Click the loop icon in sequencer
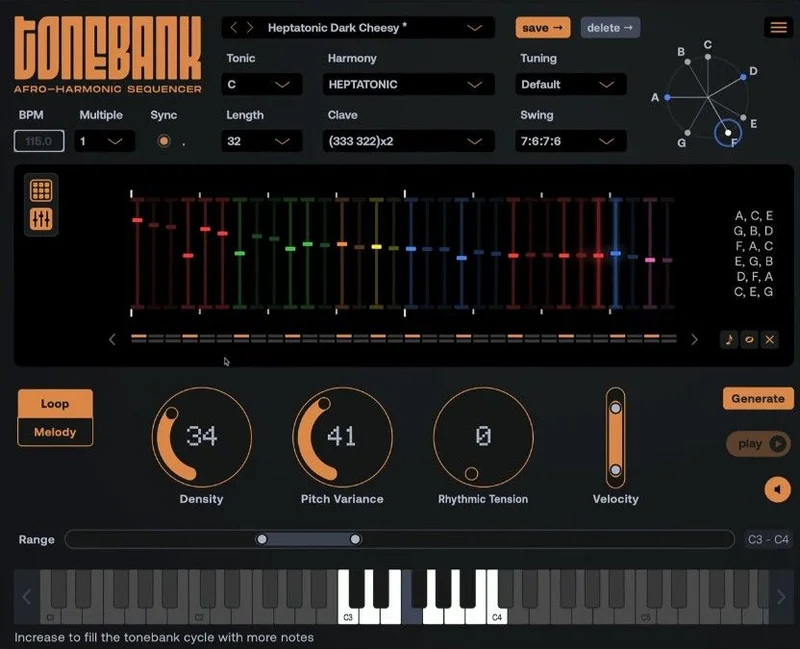The width and height of the screenshot is (800, 649). coord(749,339)
